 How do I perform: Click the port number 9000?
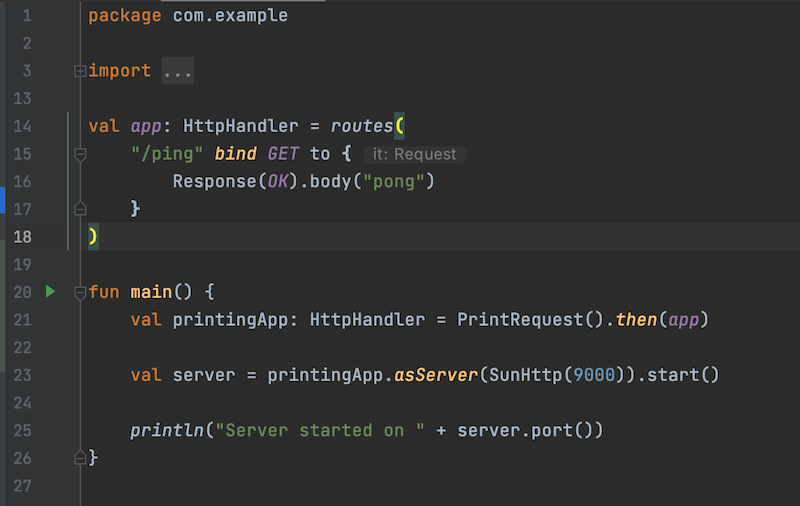594,375
